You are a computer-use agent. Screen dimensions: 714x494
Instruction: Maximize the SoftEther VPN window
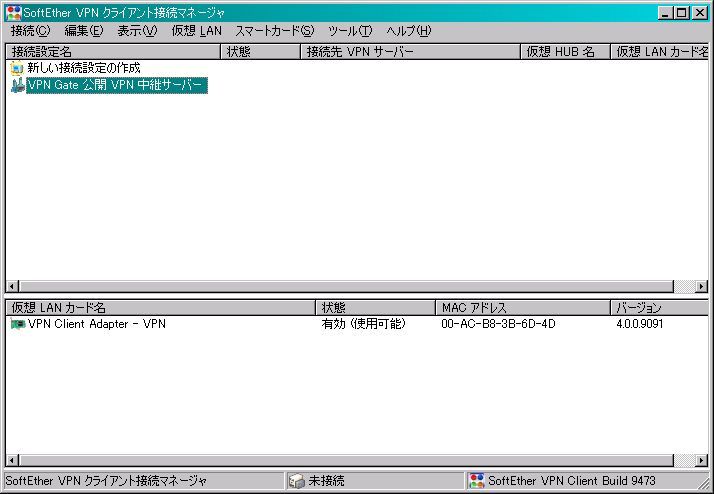tap(682, 13)
